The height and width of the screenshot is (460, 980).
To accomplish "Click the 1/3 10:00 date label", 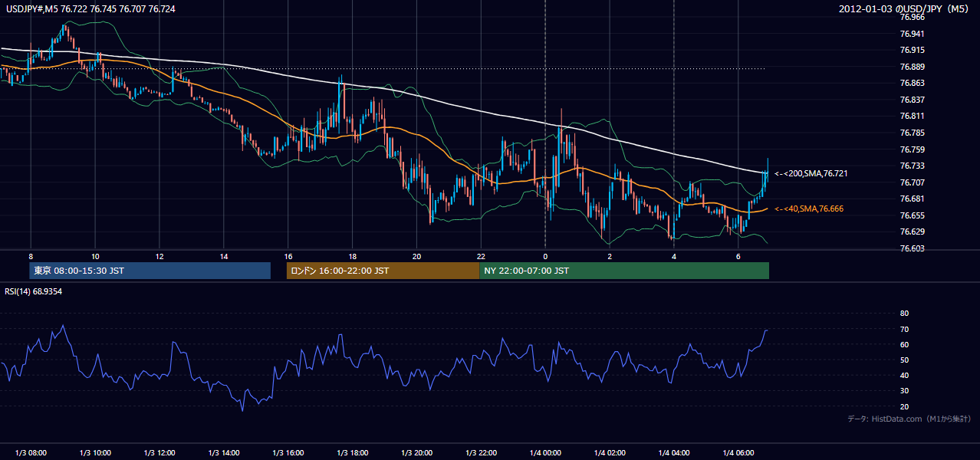I will [95, 452].
